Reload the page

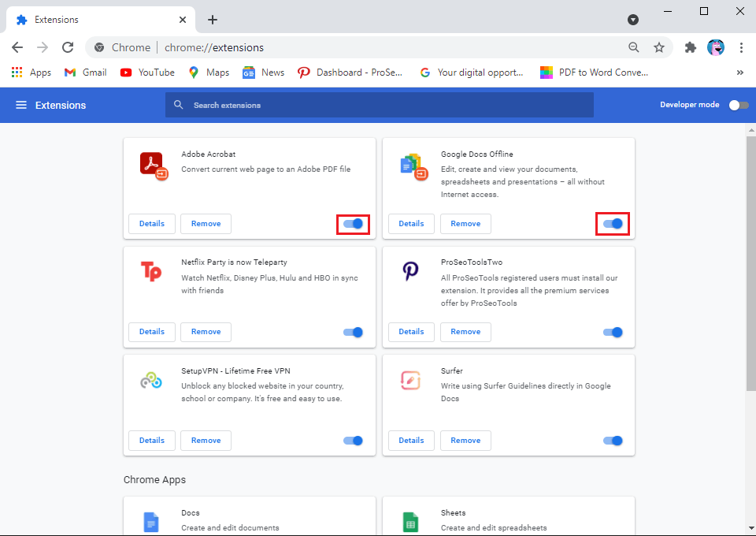click(68, 47)
